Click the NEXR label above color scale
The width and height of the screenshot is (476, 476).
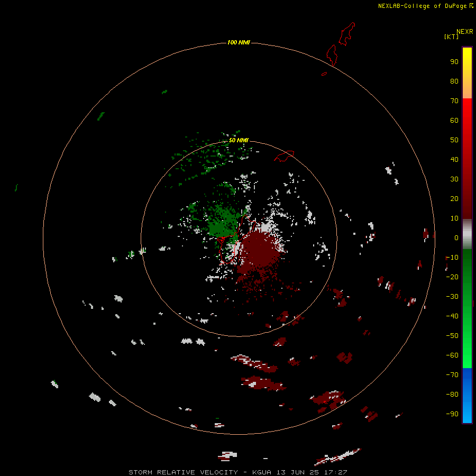coord(465,31)
